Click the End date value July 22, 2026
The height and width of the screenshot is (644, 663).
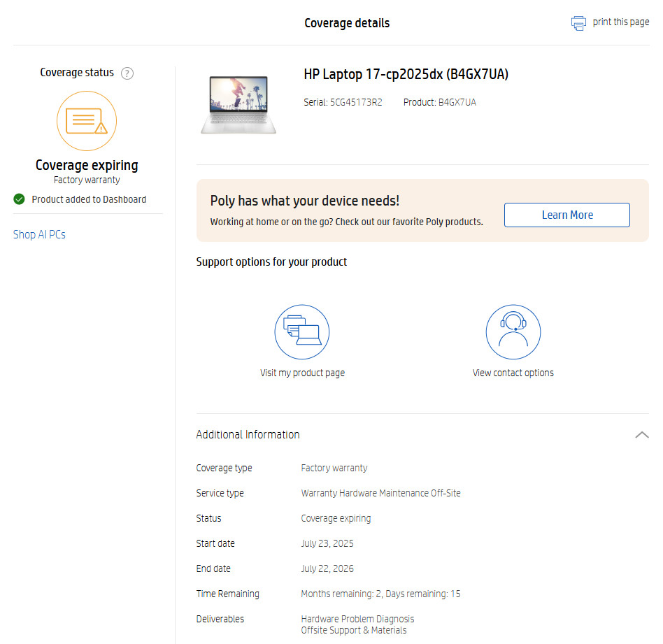click(x=327, y=568)
